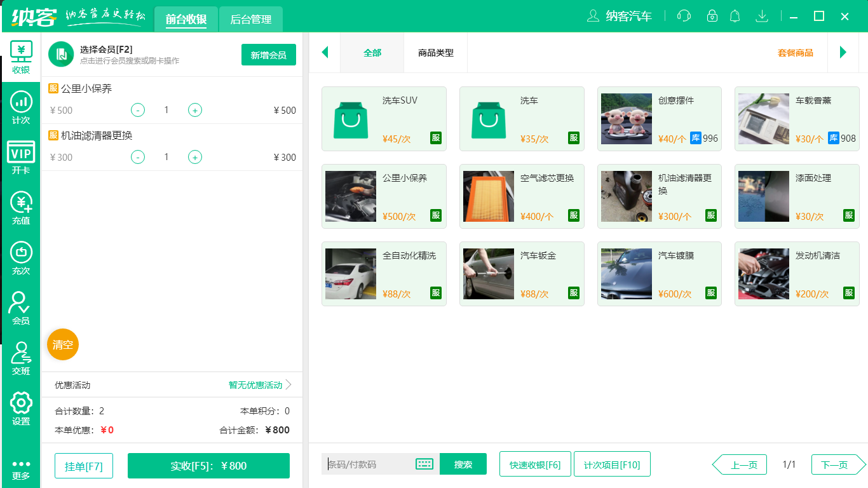868x488 pixels.
Task: Click the 搜索 search button
Action: click(463, 464)
